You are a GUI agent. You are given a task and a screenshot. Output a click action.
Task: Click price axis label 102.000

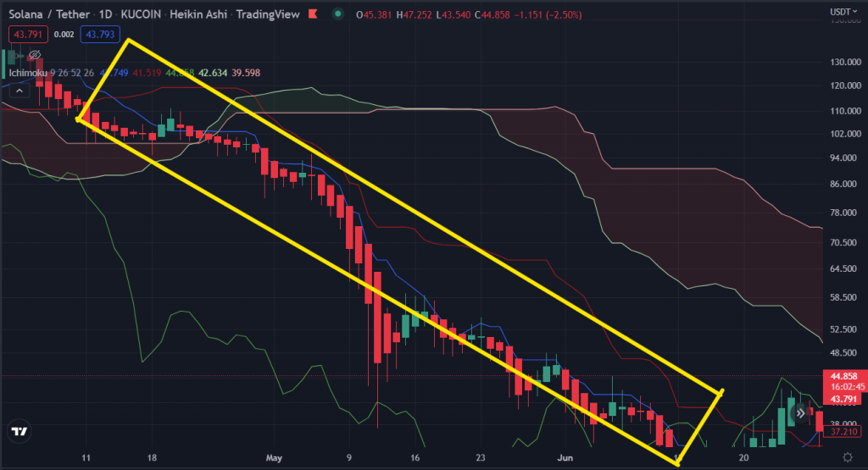coord(845,134)
